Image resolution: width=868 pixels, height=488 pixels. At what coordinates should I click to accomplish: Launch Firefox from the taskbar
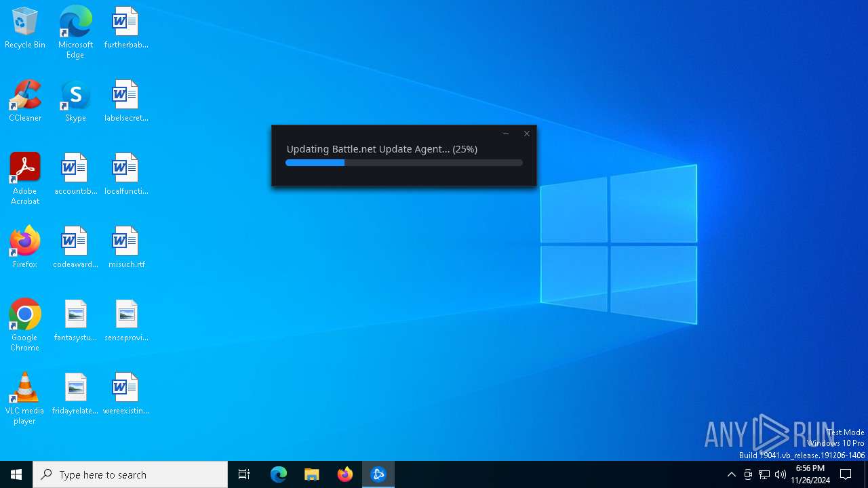pos(345,474)
